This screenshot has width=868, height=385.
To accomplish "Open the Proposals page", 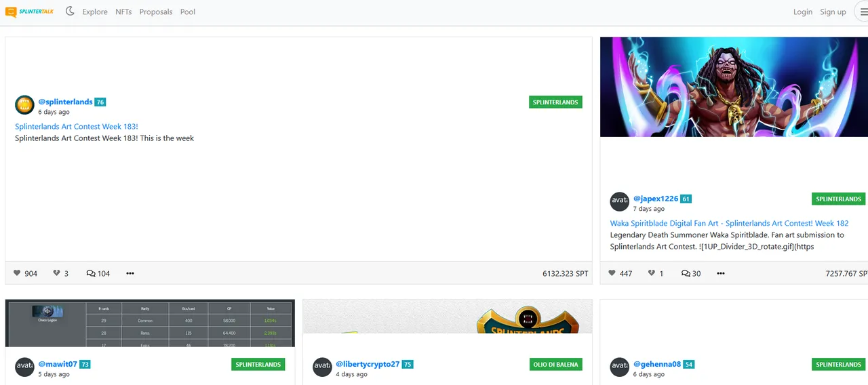I will (x=156, y=12).
